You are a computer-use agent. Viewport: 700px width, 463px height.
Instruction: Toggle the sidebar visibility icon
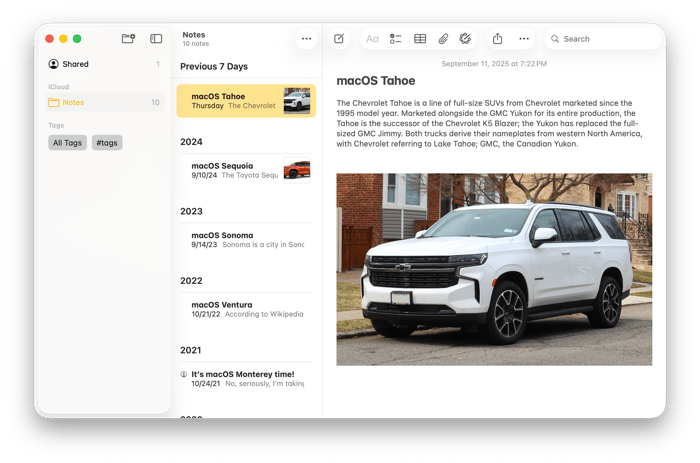156,39
